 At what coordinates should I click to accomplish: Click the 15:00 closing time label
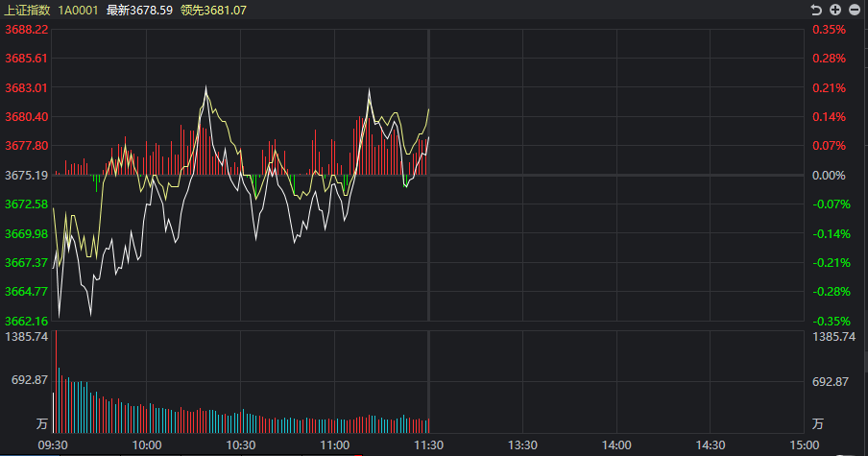tap(804, 445)
